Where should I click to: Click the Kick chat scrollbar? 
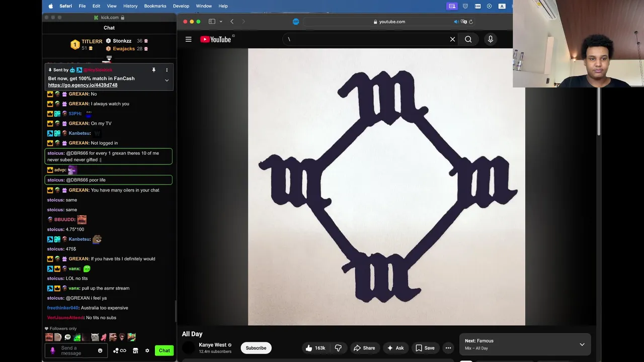point(176,312)
